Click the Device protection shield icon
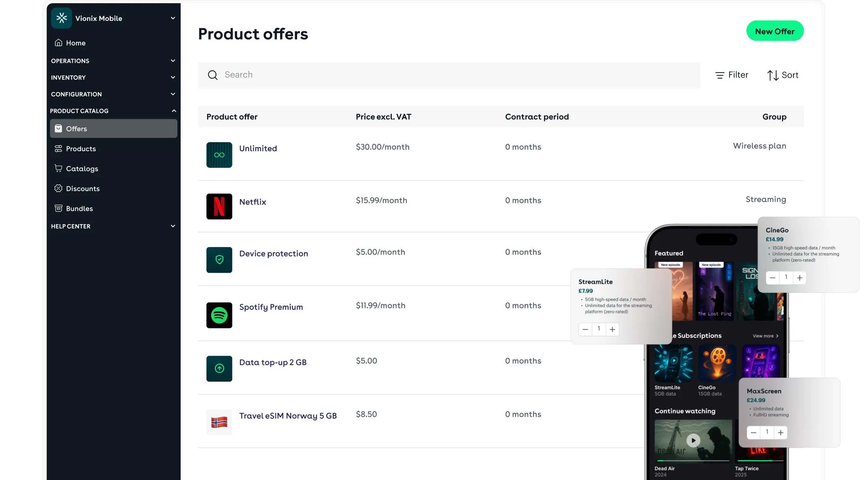Screen dimensions: 868x480 (219, 260)
